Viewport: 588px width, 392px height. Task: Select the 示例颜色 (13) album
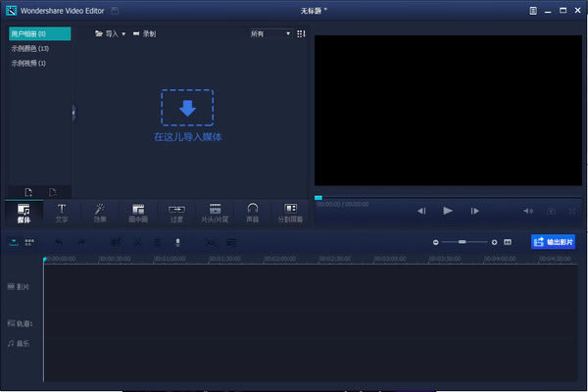(x=30, y=48)
